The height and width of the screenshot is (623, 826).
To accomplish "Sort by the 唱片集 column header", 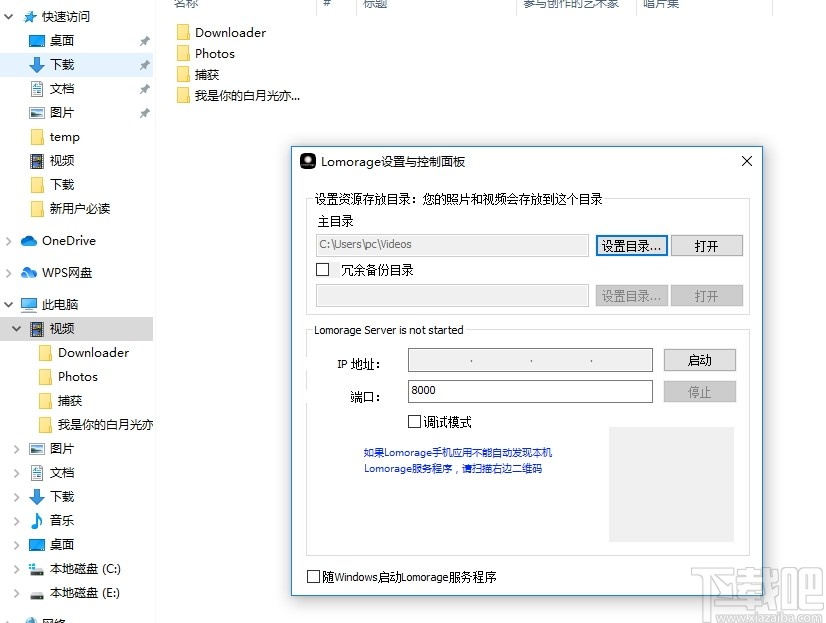I will click(x=660, y=5).
